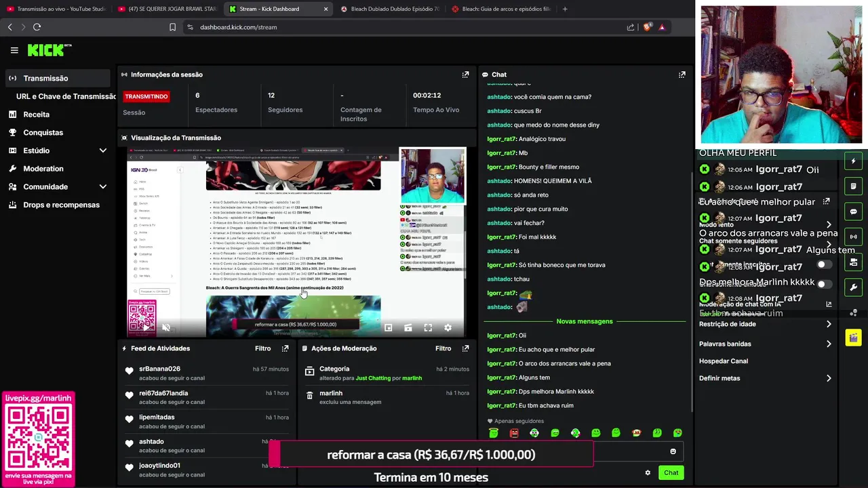Viewport: 868px width, 488px height.
Task: Enable theater mode on stream preview
Action: (408, 327)
